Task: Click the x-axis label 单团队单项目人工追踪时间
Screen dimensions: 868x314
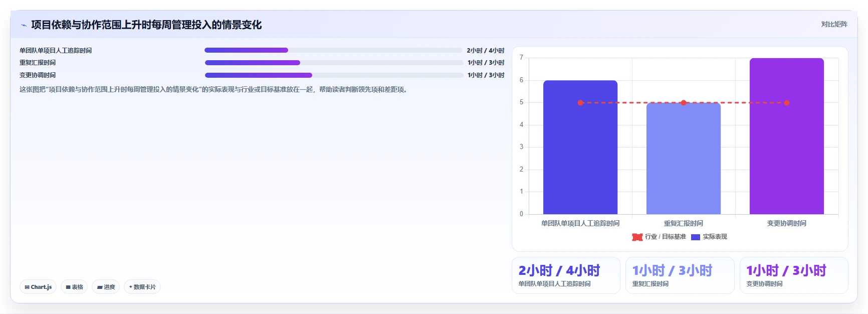Action: click(580, 223)
